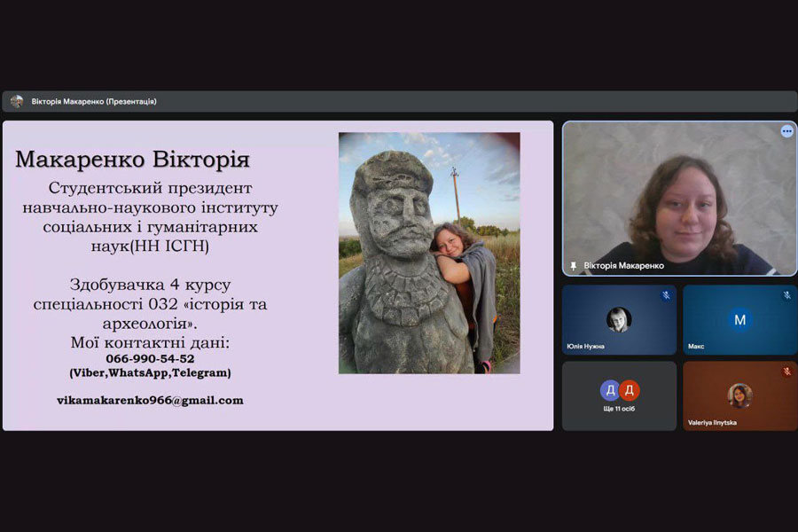Select Valeriya Ilnytska profile picture

coord(740,395)
